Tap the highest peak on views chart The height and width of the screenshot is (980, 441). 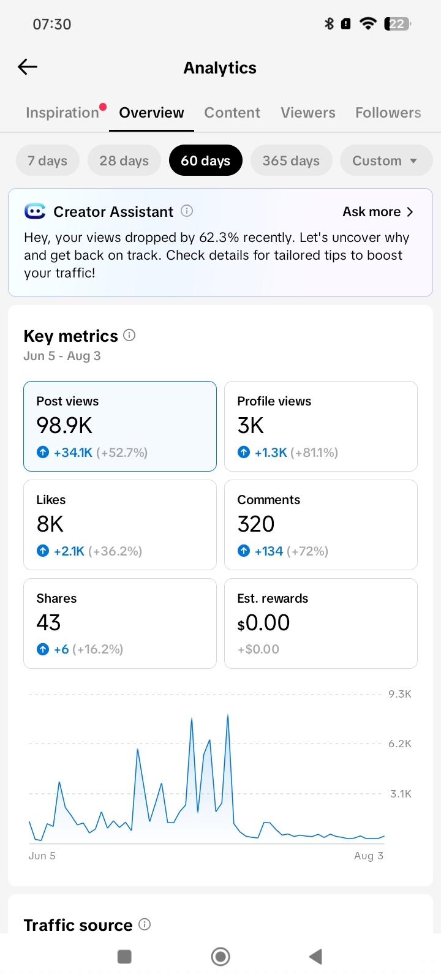point(228,715)
